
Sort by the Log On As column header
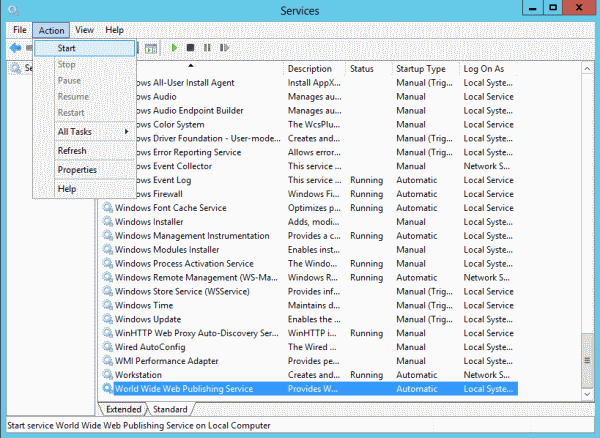tap(488, 69)
